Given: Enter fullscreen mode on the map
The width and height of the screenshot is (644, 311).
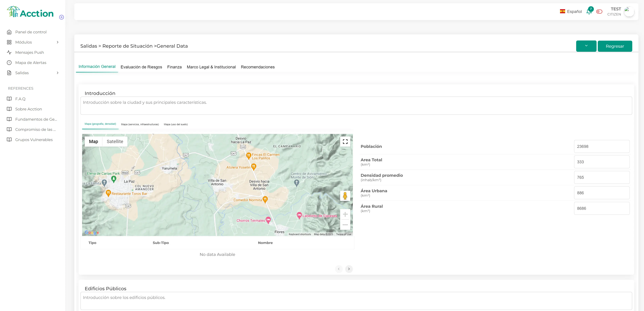Looking at the screenshot, I should tap(345, 142).
